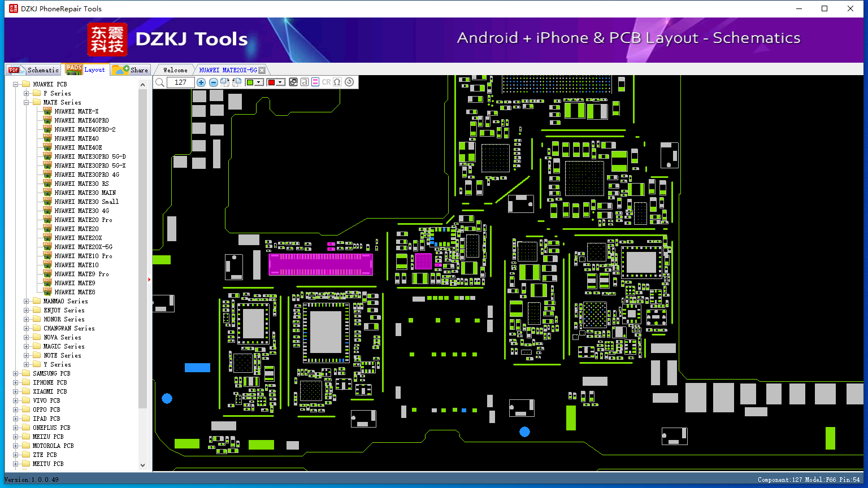Open the green color dropdown
868x488 pixels.
pyautogui.click(x=259, y=82)
